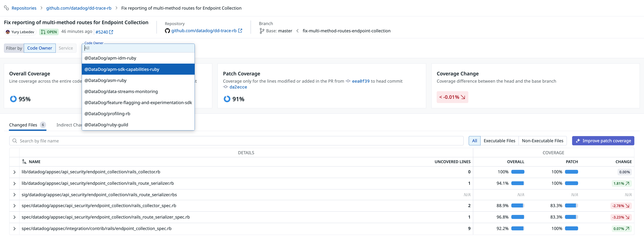This screenshot has height=238, width=644.
Task: Click Improve patch coverage button
Action: [x=603, y=141]
